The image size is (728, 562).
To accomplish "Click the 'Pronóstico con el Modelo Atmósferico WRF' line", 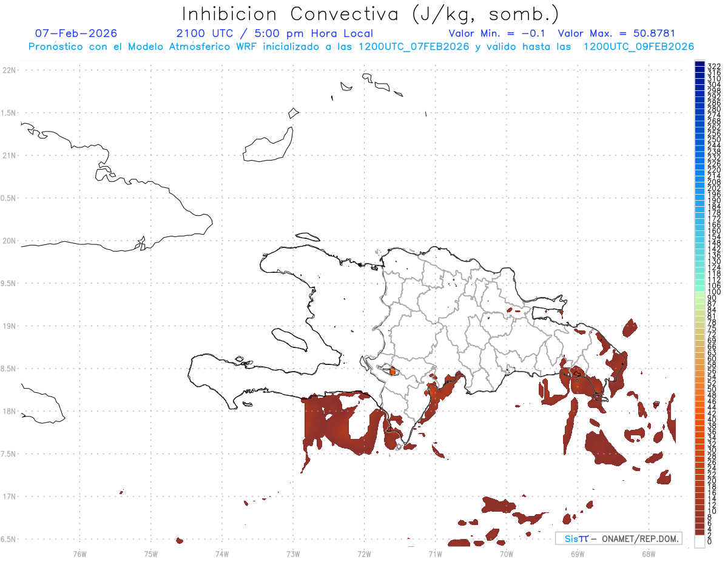I will [361, 47].
